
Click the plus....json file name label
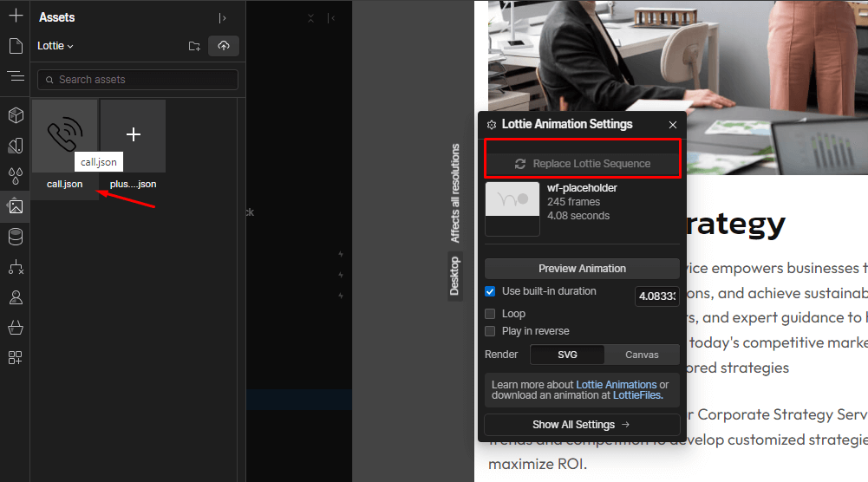133,185
